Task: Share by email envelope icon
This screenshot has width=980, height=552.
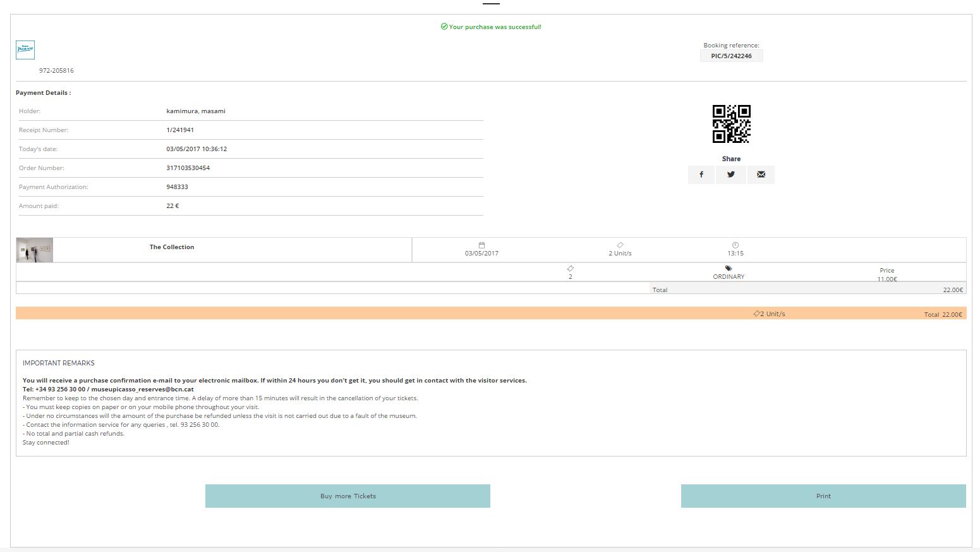Action: pyautogui.click(x=761, y=175)
